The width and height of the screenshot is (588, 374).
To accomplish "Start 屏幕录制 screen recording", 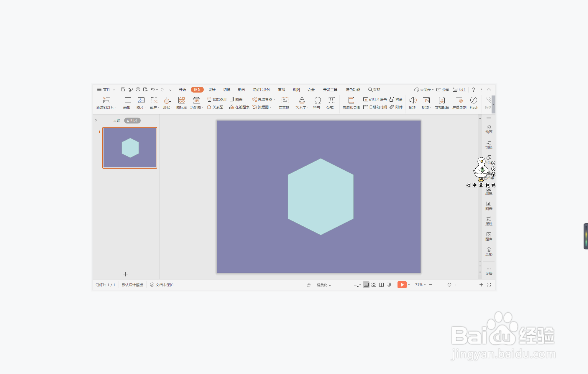I will [x=459, y=103].
